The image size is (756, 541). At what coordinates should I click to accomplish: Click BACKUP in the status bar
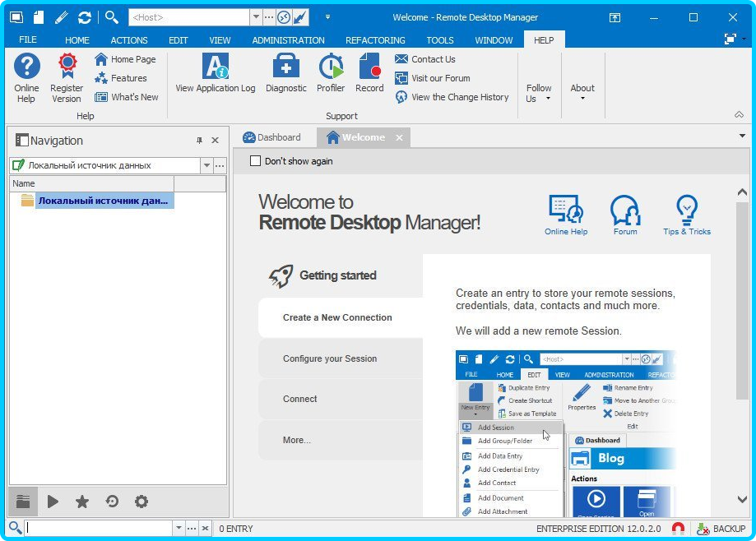coord(721,529)
